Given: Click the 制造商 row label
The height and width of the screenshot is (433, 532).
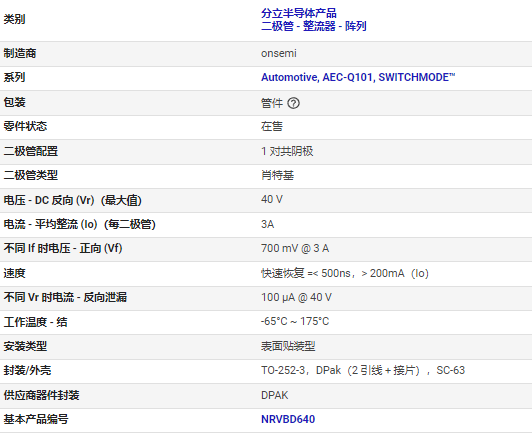Looking at the screenshot, I should (x=20, y=54).
